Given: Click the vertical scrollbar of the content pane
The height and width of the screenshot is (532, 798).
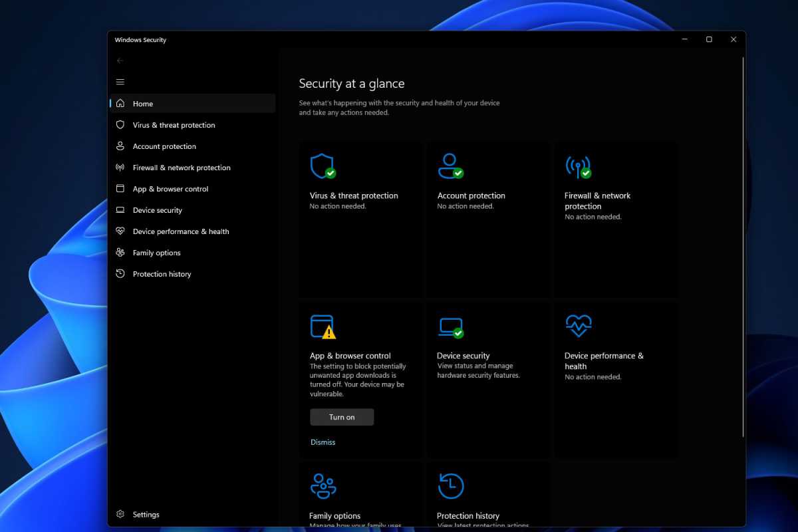Looking at the screenshot, I should click(x=743, y=246).
